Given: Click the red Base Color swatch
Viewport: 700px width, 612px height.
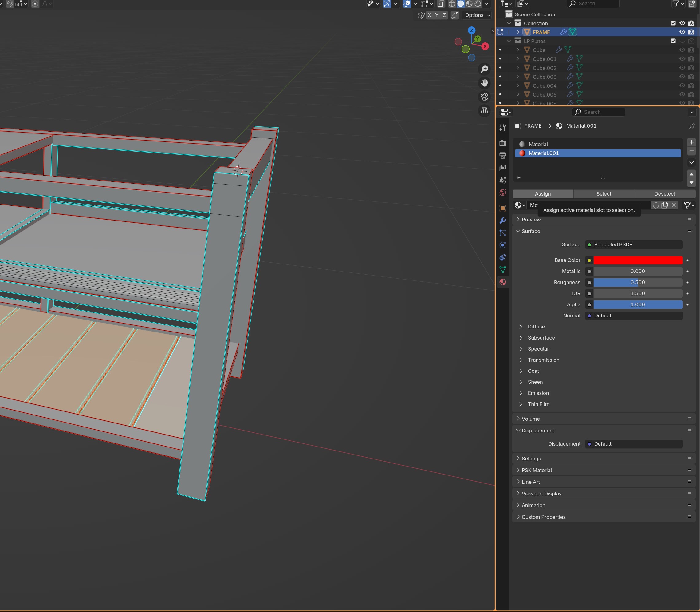Looking at the screenshot, I should click(x=638, y=260).
